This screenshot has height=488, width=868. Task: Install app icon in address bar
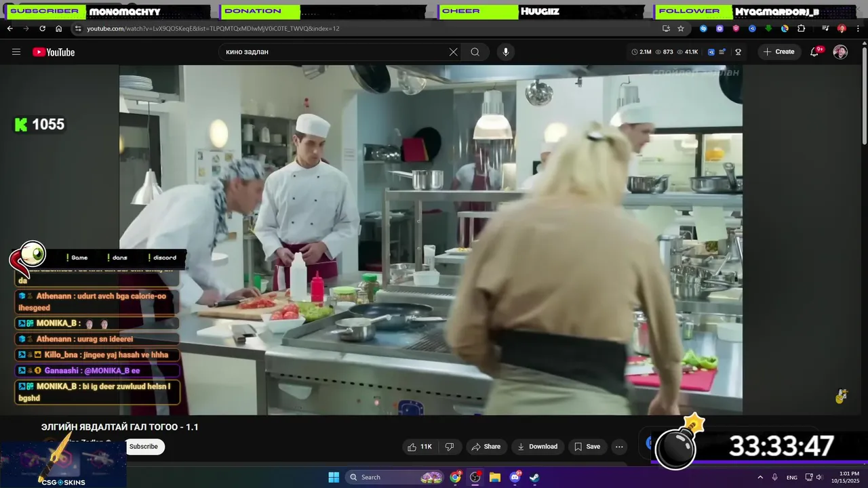(x=666, y=28)
